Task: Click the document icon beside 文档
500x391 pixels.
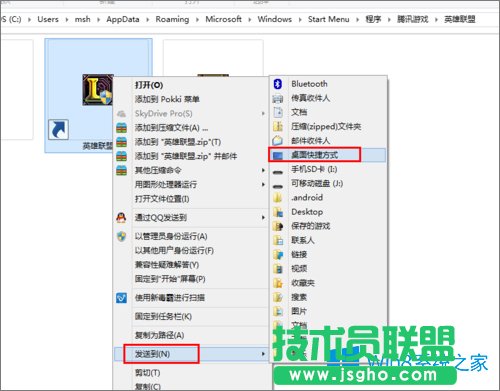Action: coord(278,112)
